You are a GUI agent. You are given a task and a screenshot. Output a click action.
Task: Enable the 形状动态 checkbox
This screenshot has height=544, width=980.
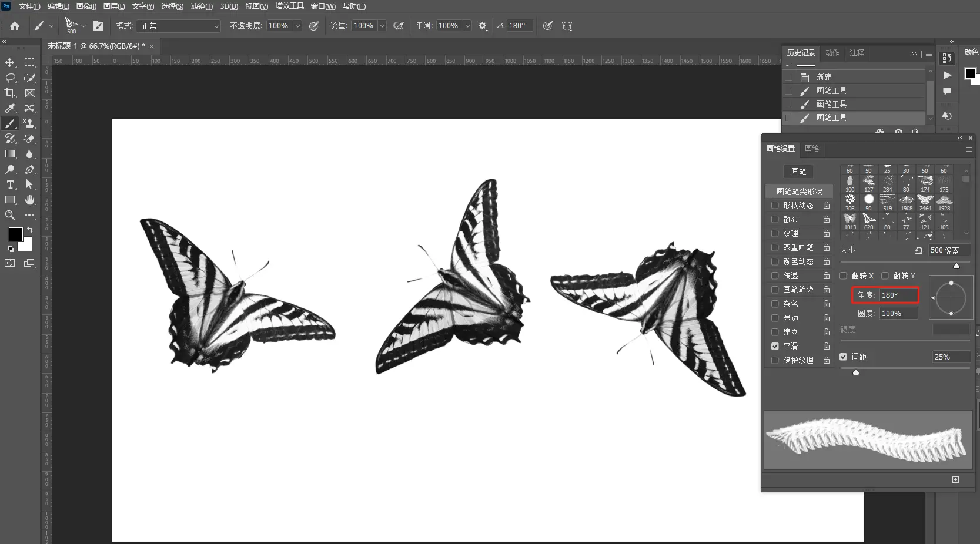(x=775, y=205)
